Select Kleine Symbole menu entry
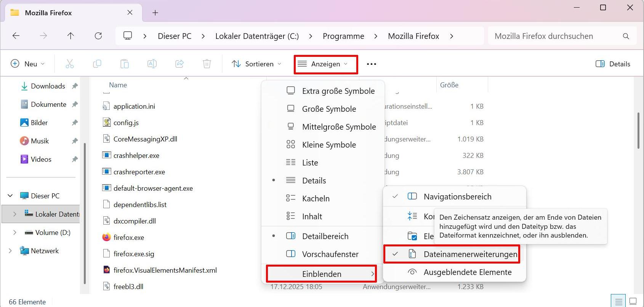Image resolution: width=644 pixels, height=307 pixels. point(323,145)
